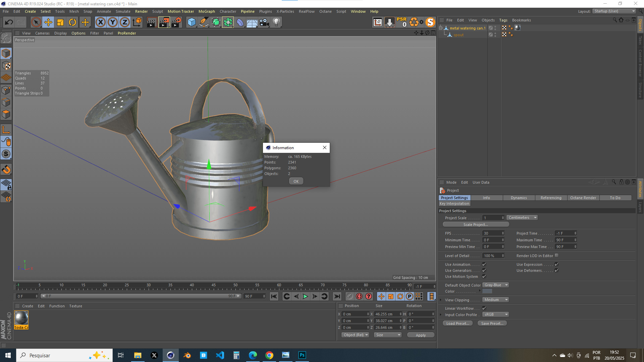The width and height of the screenshot is (644, 362).
Task: Open Edit Render Settings icon
Action: coord(176,22)
